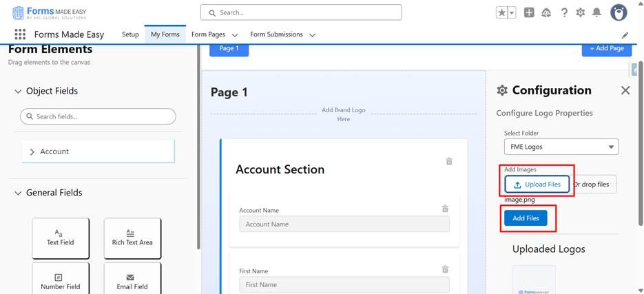Click the pencil edit navigation icon
The width and height of the screenshot is (644, 294).
[625, 35]
